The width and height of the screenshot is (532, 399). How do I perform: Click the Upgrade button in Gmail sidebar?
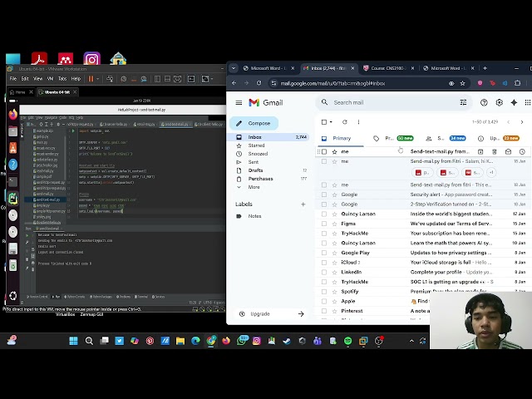click(272, 314)
